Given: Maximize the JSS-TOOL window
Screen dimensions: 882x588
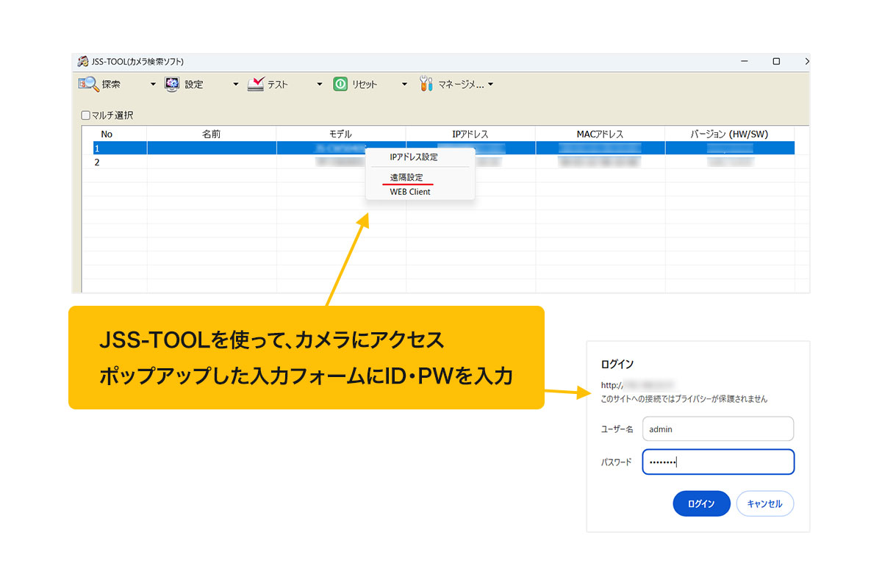Looking at the screenshot, I should (776, 62).
